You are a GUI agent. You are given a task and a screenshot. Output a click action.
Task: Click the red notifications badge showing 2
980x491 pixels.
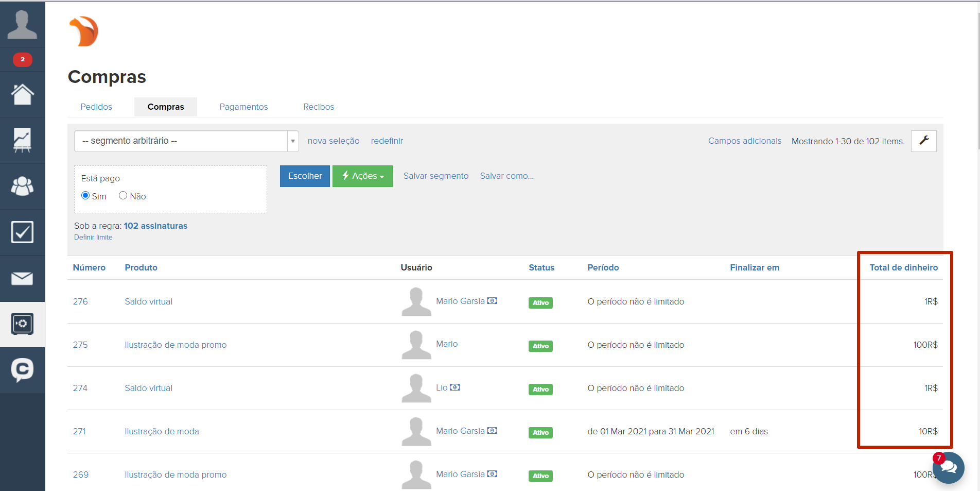pyautogui.click(x=22, y=60)
